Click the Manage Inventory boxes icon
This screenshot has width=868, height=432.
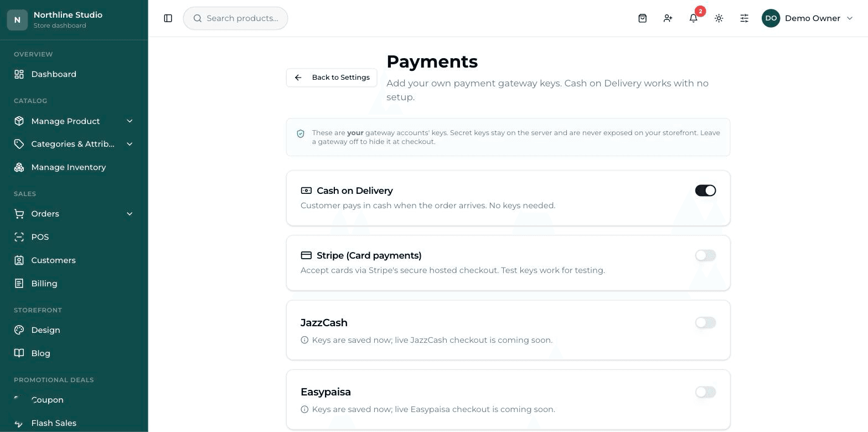19,167
